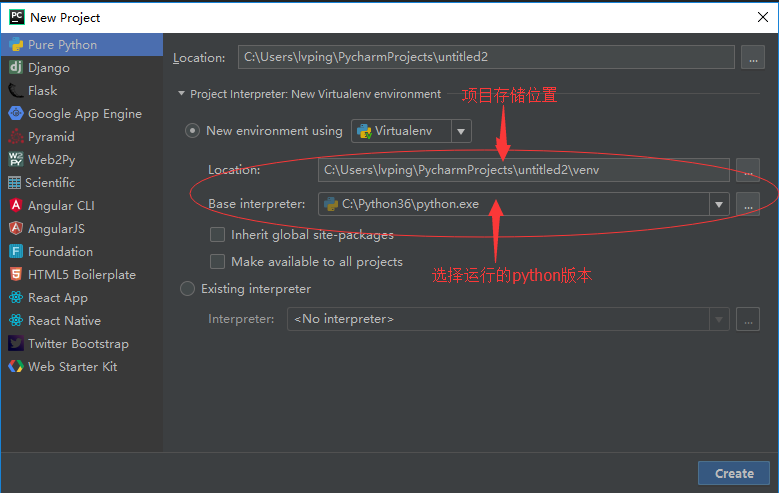779x493 pixels.
Task: Choose Django in the project type list
Action: click(49, 68)
